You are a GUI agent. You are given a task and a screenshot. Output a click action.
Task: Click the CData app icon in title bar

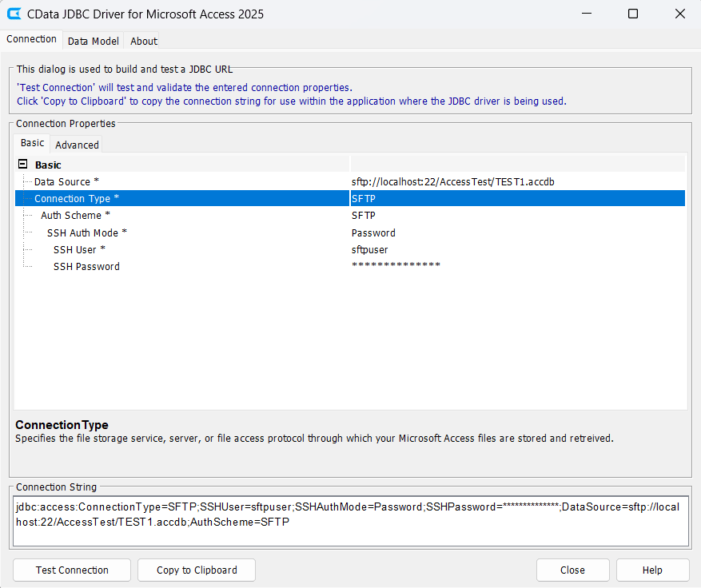(x=14, y=14)
